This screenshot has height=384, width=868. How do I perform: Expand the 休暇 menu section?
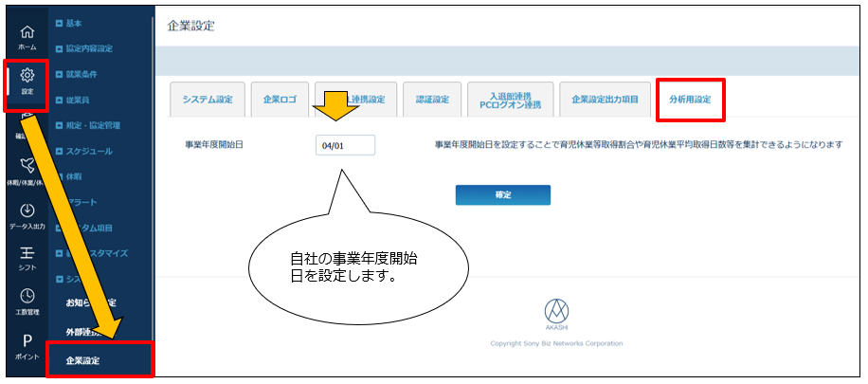[70, 176]
